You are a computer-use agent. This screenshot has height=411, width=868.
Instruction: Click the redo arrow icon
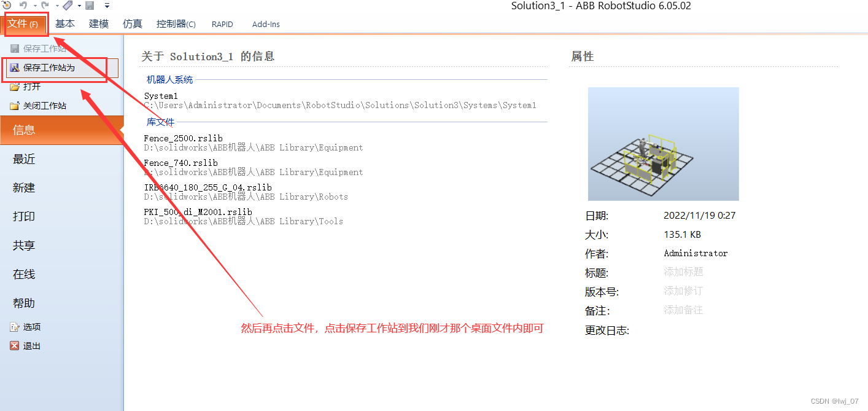coord(45,6)
